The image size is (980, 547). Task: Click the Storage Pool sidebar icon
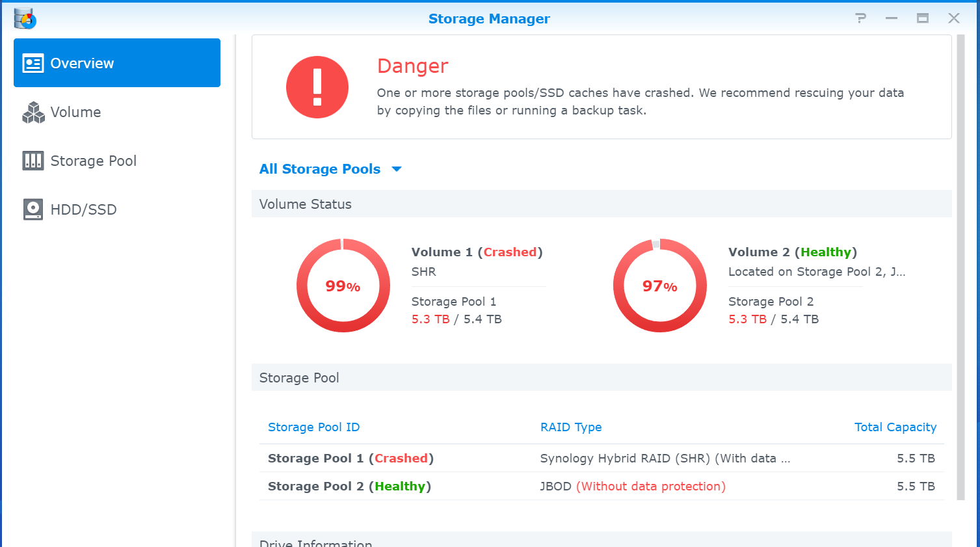[x=33, y=161]
